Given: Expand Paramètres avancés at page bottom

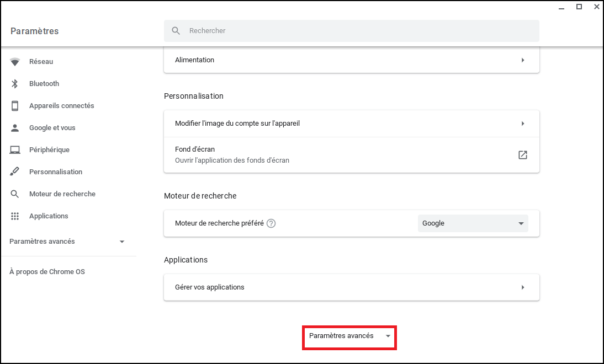Looking at the screenshot, I should pos(349,336).
